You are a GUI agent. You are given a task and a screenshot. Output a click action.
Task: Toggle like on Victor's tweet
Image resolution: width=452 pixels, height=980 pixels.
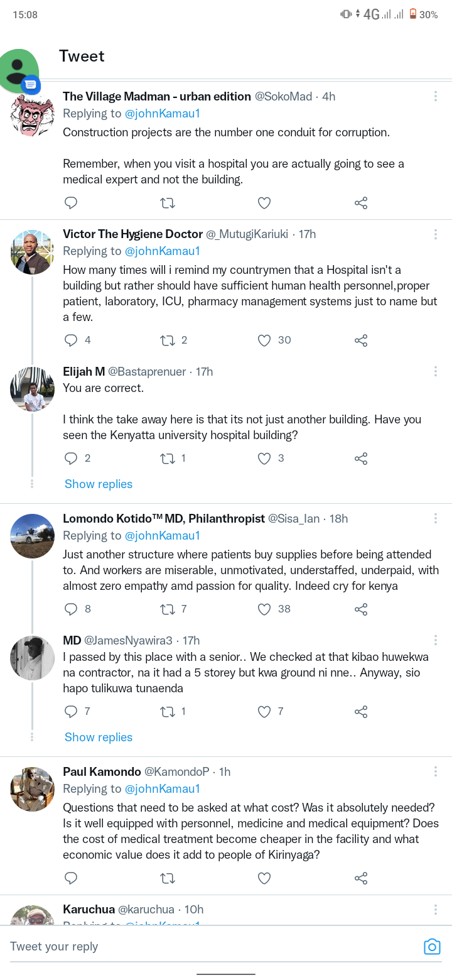coord(264,340)
